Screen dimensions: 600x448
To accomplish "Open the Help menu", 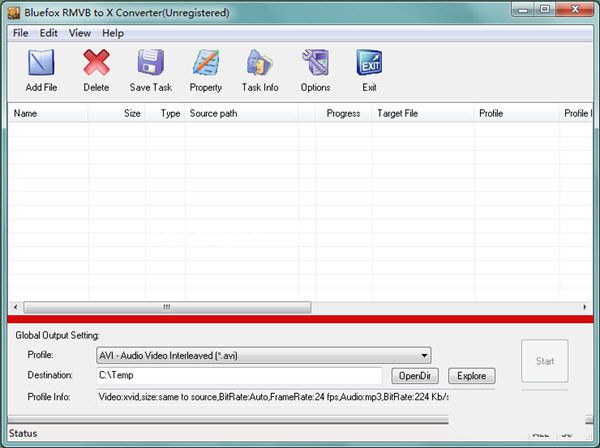I will [113, 33].
